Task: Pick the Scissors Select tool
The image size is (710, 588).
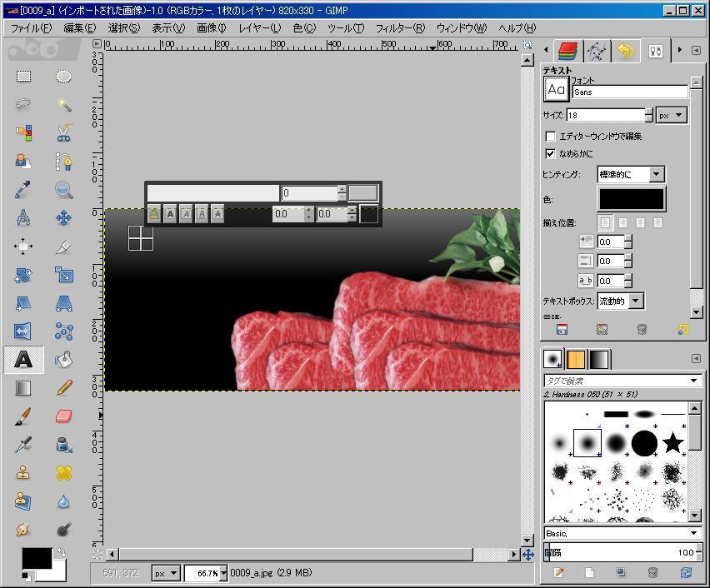Action: (64, 132)
